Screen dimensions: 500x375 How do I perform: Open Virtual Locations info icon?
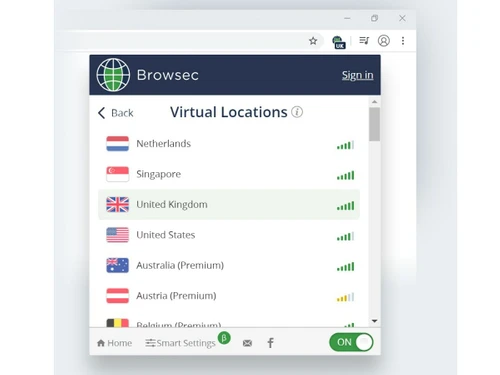pyautogui.click(x=297, y=112)
